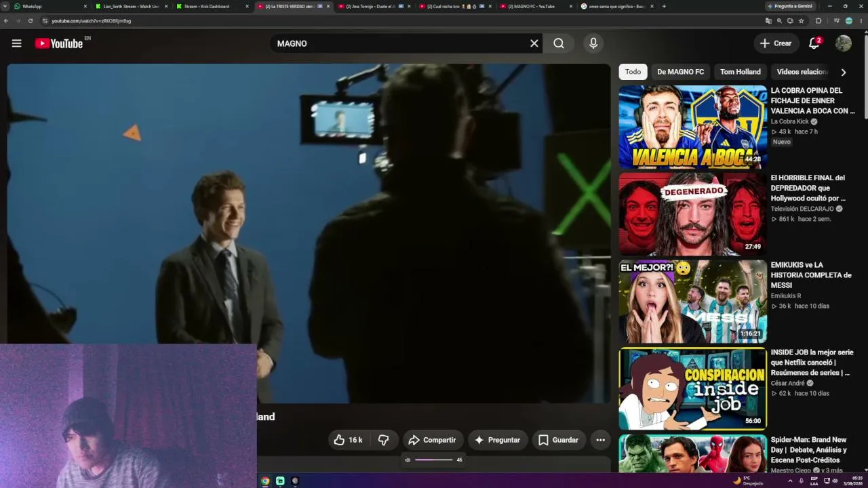
Task: Open the account avatar menu
Action: [x=844, y=43]
